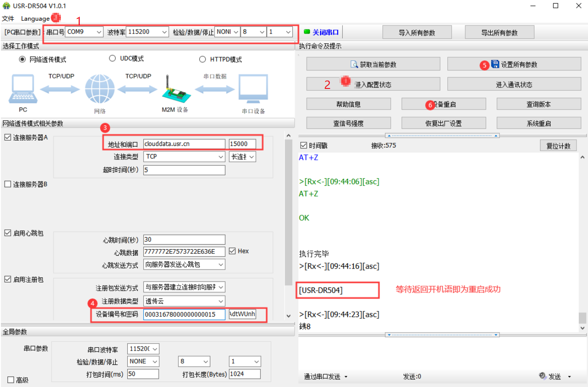Click the USR-DR504 app icon in title bar

click(x=6, y=6)
